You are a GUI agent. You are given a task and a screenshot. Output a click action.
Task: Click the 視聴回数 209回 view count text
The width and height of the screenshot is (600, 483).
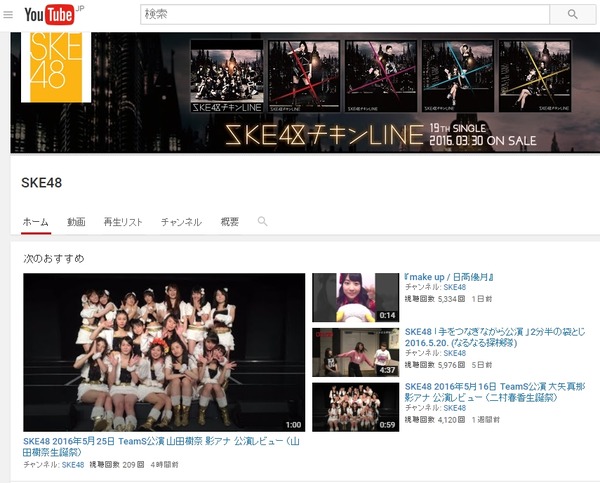pos(117,465)
